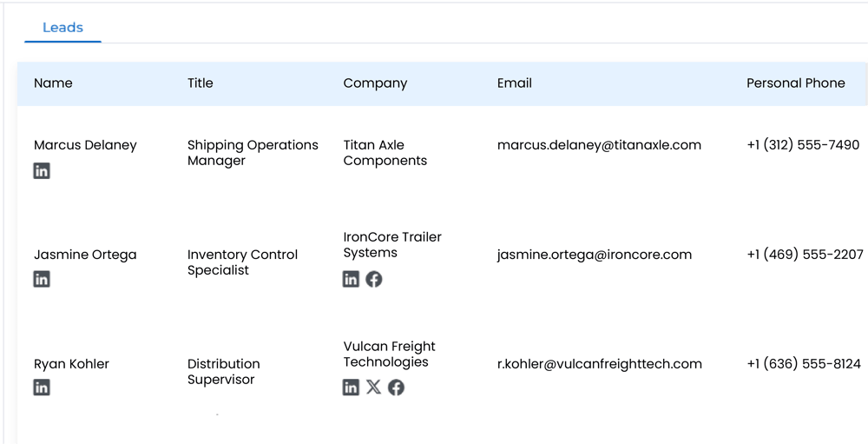Click marcus.delaney@titanaxle.com email address

(x=599, y=145)
